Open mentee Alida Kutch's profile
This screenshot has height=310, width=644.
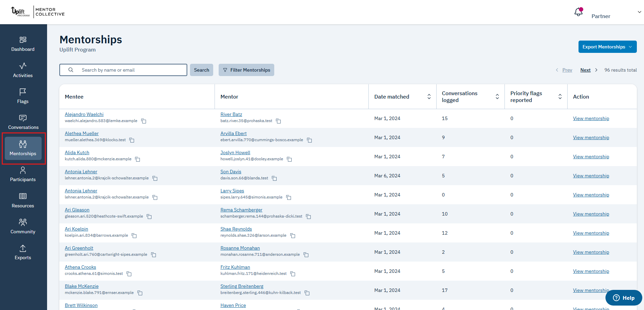point(77,152)
